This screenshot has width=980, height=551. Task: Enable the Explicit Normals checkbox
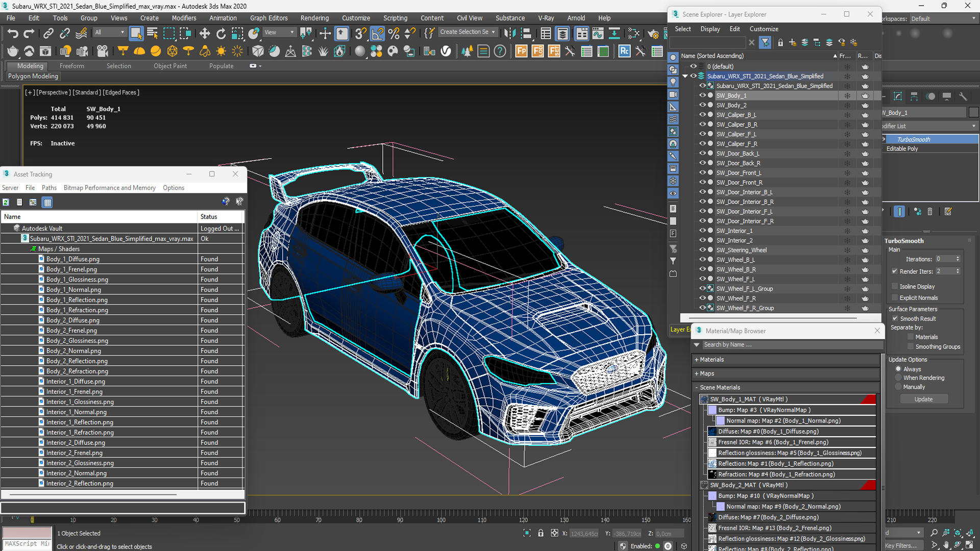pos(895,298)
